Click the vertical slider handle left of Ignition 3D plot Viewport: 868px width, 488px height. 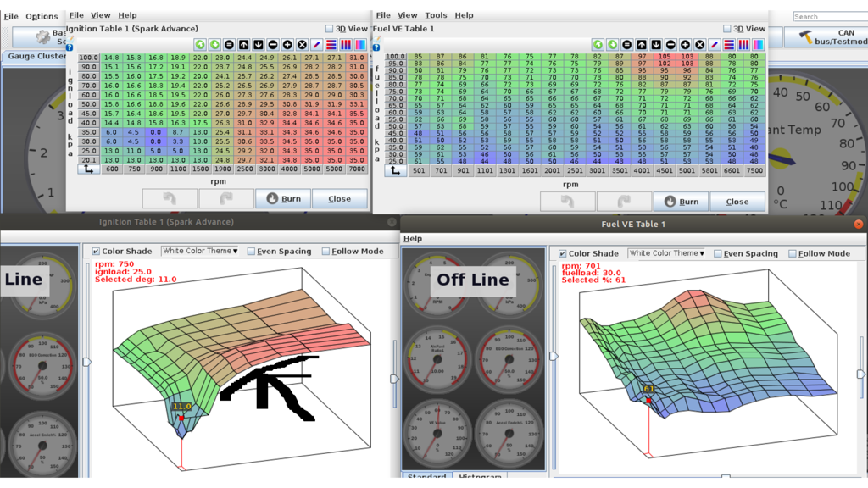click(x=86, y=362)
